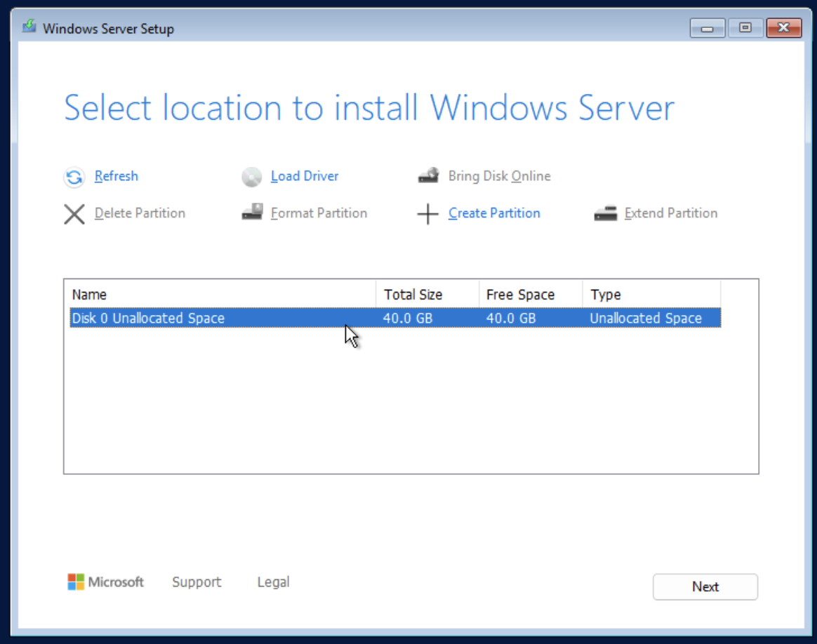
Task: Open the Load Driver link
Action: pyautogui.click(x=305, y=176)
